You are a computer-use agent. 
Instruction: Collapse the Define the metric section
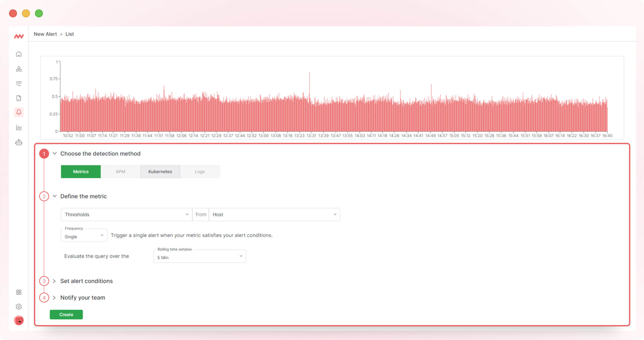[55, 196]
